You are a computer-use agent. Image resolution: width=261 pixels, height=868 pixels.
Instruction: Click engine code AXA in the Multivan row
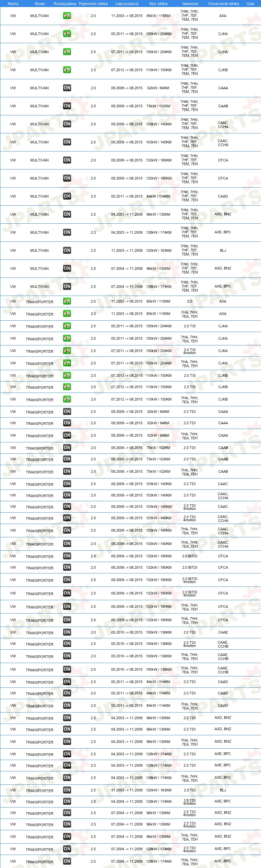[x=223, y=16]
